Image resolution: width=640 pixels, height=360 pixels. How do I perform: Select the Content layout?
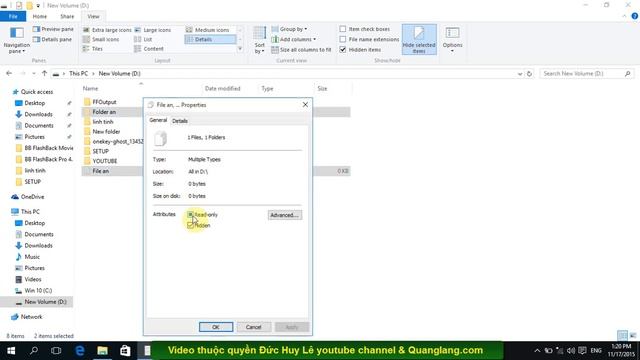(x=149, y=49)
